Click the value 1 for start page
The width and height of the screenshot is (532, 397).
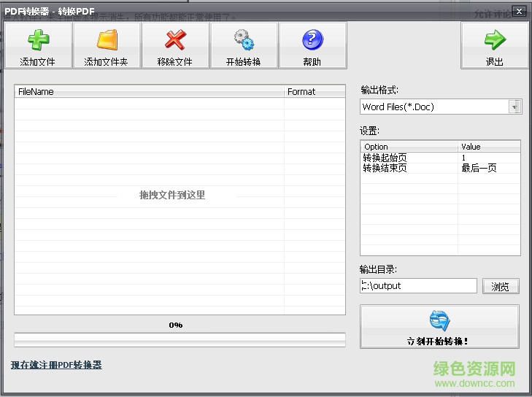[463, 158]
